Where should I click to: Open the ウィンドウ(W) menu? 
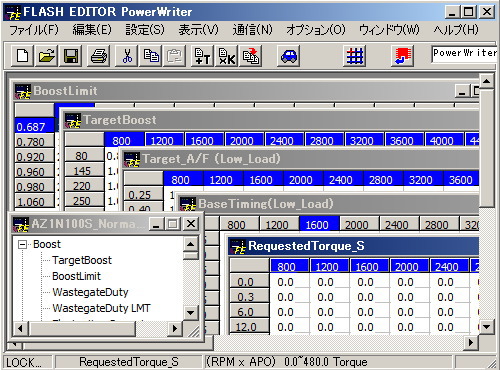click(389, 30)
